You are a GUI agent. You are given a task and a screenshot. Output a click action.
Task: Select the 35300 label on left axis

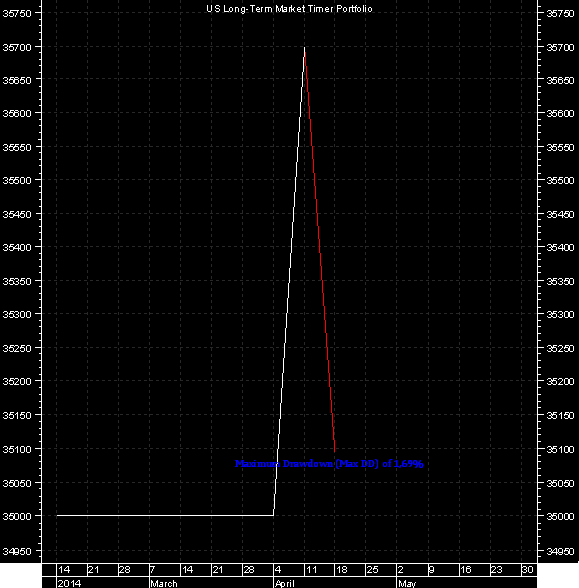pyautogui.click(x=17, y=314)
